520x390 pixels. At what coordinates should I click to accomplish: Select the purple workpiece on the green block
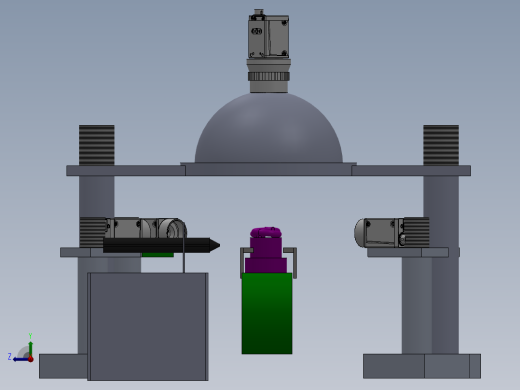point(266,250)
